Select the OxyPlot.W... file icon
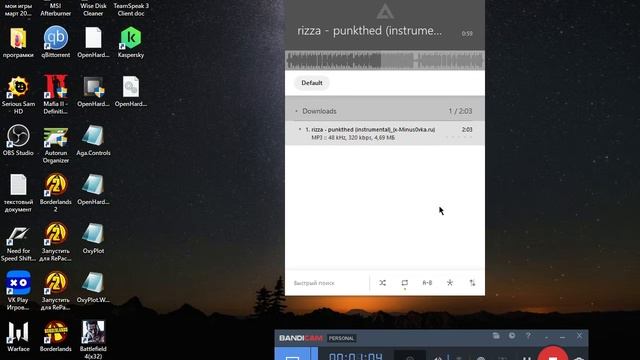 (x=93, y=287)
